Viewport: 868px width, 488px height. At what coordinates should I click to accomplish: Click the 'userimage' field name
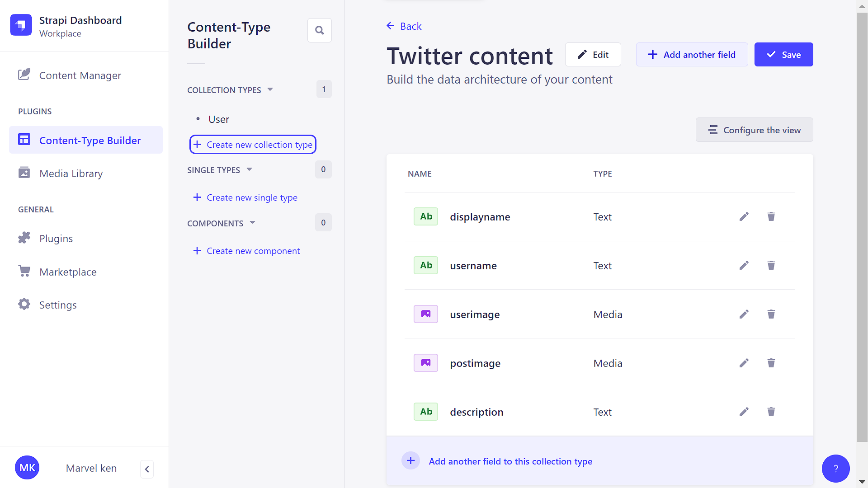point(475,314)
